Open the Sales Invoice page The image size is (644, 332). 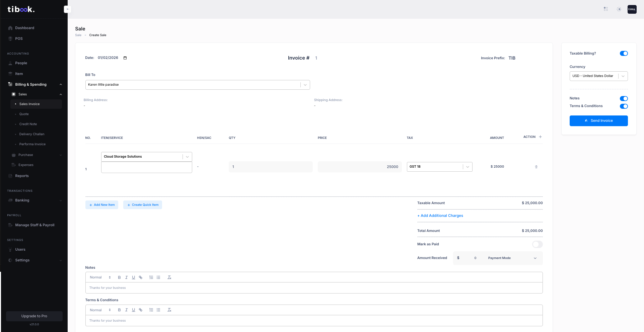[x=29, y=104]
